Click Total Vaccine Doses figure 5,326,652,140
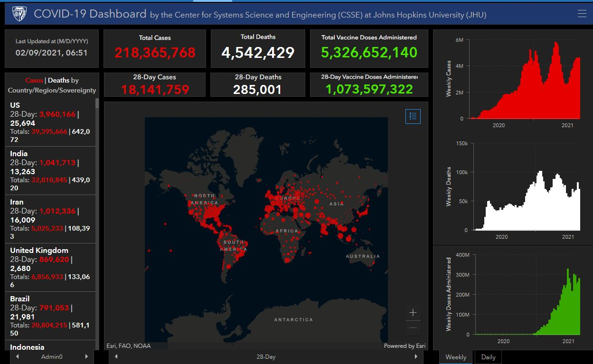593x364 pixels. (369, 52)
